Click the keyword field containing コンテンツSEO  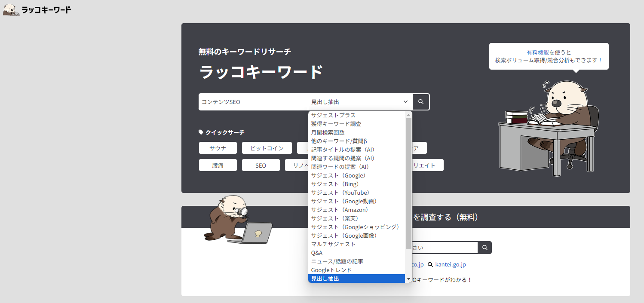coord(253,102)
